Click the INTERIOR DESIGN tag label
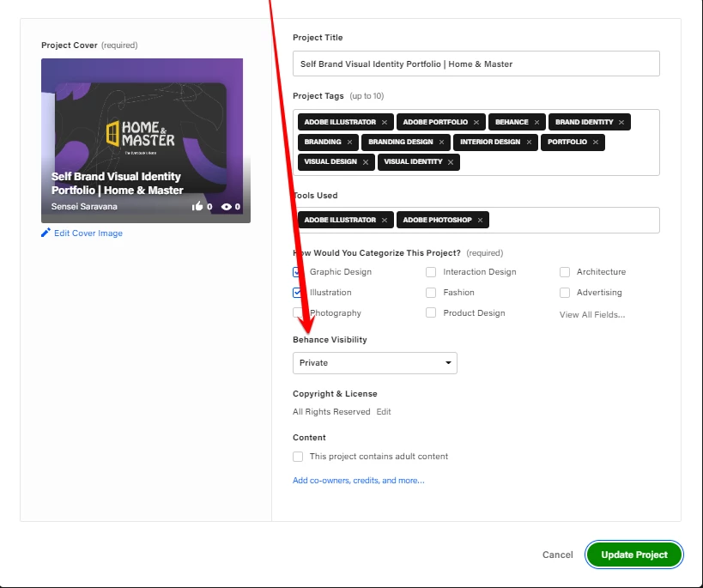The width and height of the screenshot is (703, 588). 490,142
